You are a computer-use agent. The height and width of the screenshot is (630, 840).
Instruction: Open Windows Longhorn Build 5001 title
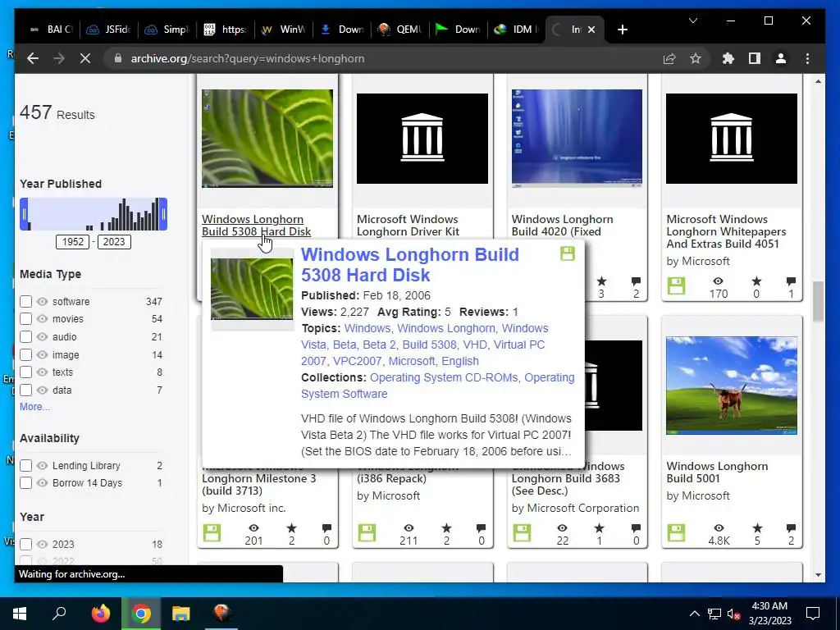717,472
